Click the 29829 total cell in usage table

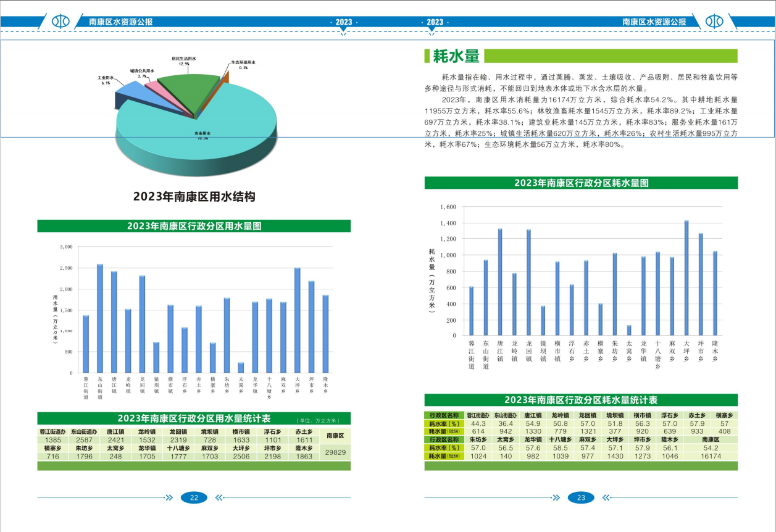pos(335,452)
